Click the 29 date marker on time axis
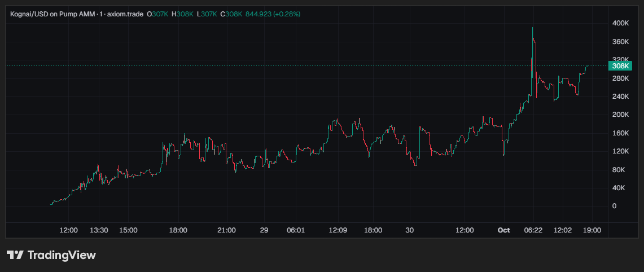 [x=264, y=230]
